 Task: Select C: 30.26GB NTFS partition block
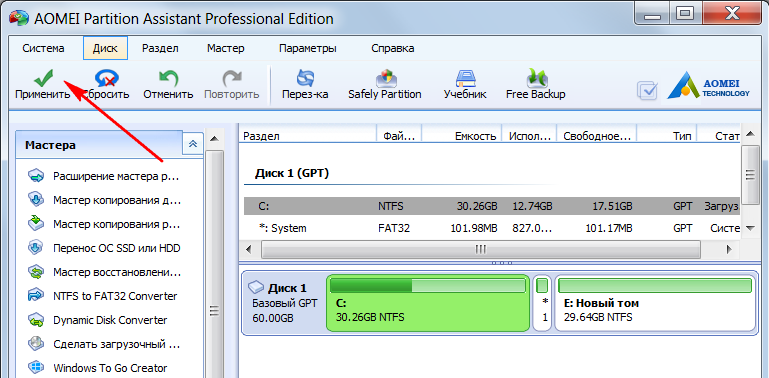pos(428,302)
